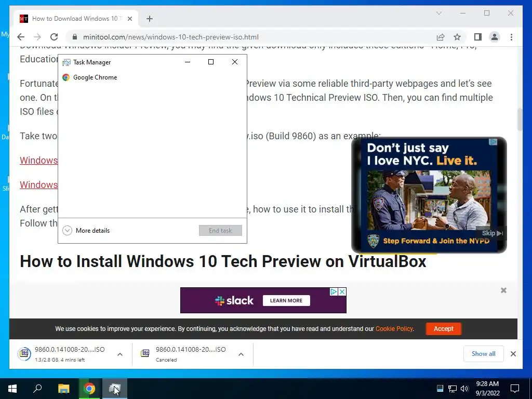The image size is (532, 399).
Task: Close the Slack ad with X icon
Action: coord(342,292)
